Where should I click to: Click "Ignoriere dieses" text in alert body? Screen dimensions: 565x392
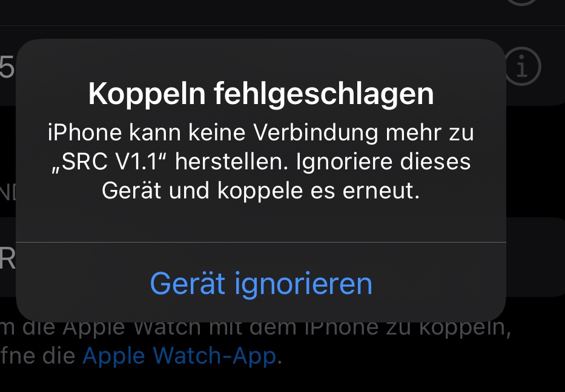[383, 162]
